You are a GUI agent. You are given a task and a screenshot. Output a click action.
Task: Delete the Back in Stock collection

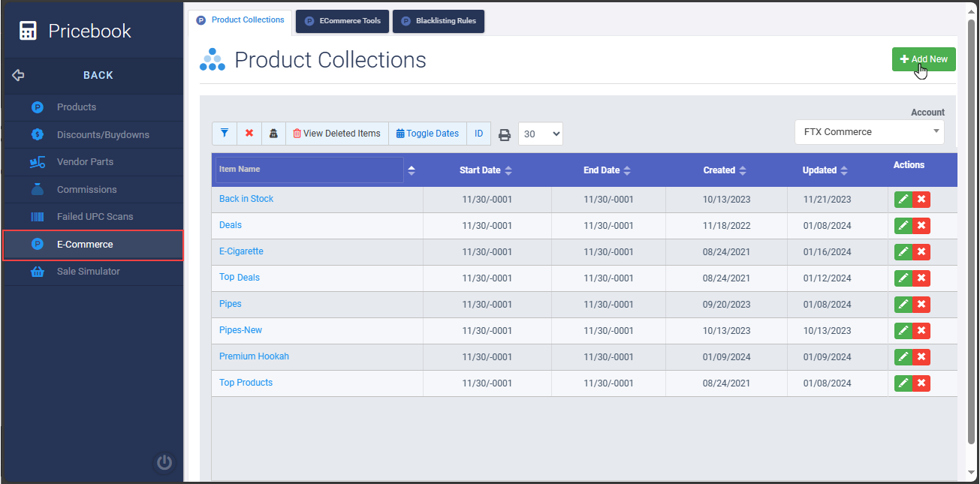point(921,200)
